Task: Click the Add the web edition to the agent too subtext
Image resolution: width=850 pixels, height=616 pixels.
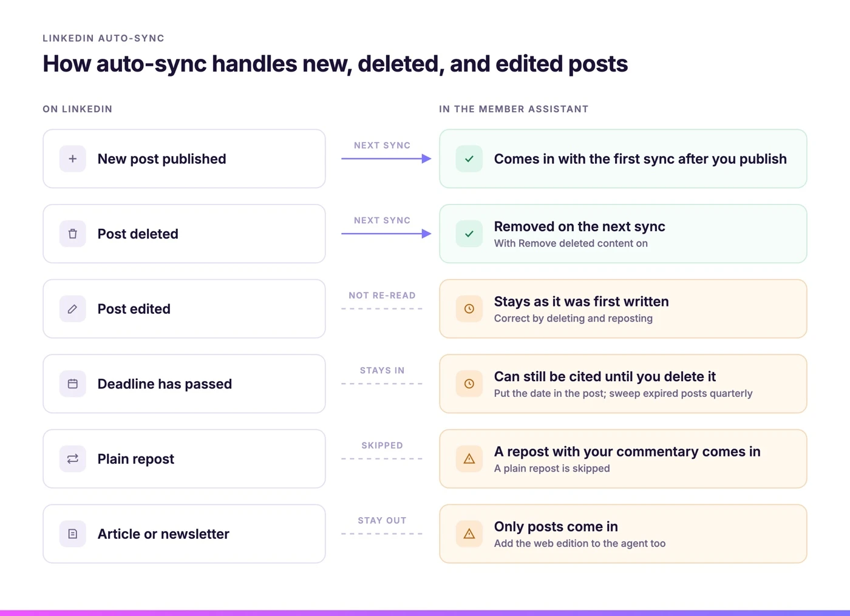Action: (580, 544)
